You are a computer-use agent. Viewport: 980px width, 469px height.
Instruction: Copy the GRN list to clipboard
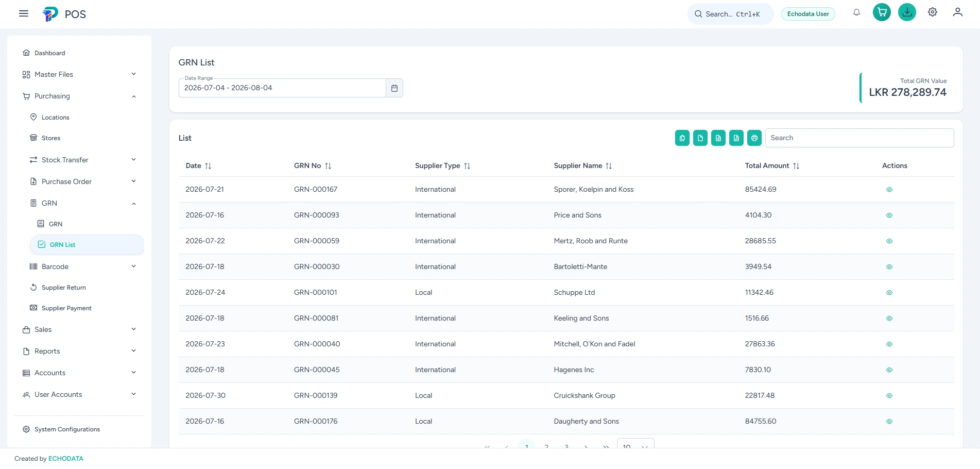point(682,138)
